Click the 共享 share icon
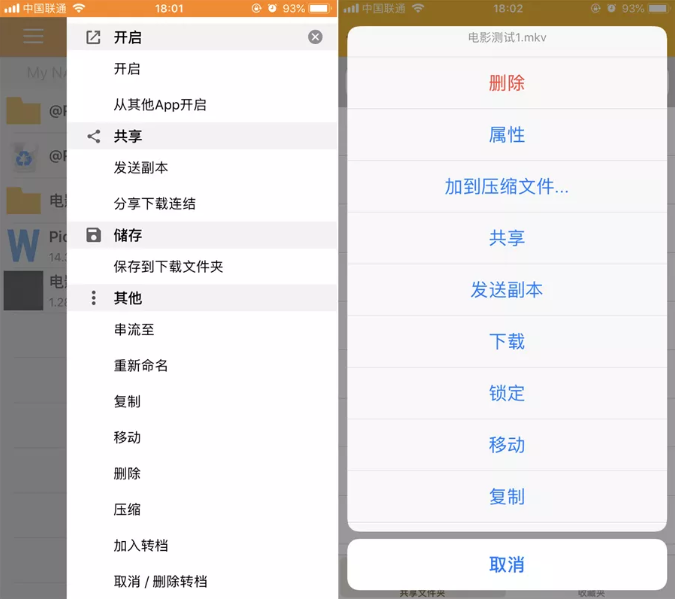Viewport: 675px width, 600px height. (93, 136)
